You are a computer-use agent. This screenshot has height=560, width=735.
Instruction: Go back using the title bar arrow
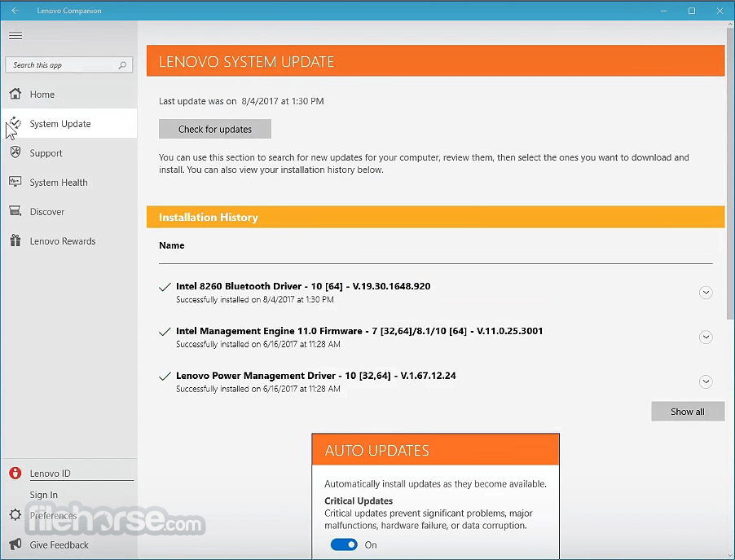[x=15, y=11]
